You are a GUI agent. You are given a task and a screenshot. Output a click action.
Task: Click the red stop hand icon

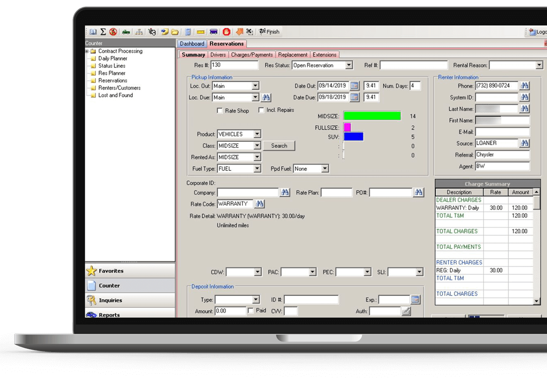[226, 32]
